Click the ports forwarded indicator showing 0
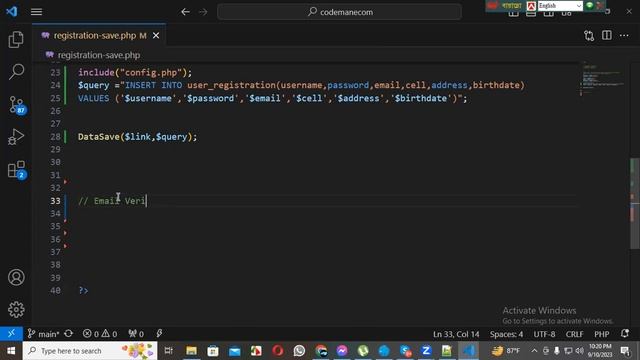Screen dimensions: 640x360 click(x=136, y=334)
